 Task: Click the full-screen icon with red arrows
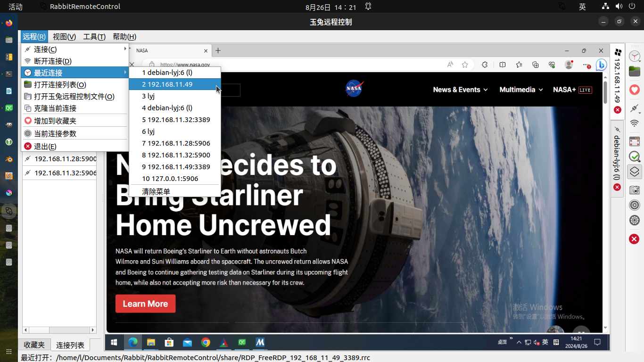pos(635,141)
